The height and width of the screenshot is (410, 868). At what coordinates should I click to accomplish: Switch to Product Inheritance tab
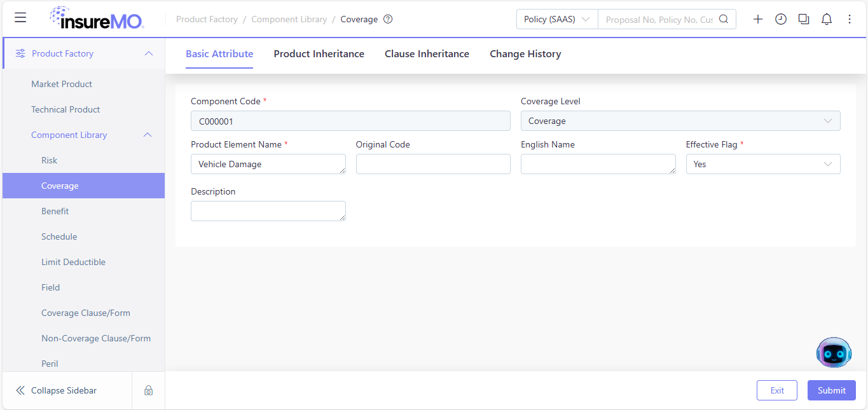(x=319, y=54)
